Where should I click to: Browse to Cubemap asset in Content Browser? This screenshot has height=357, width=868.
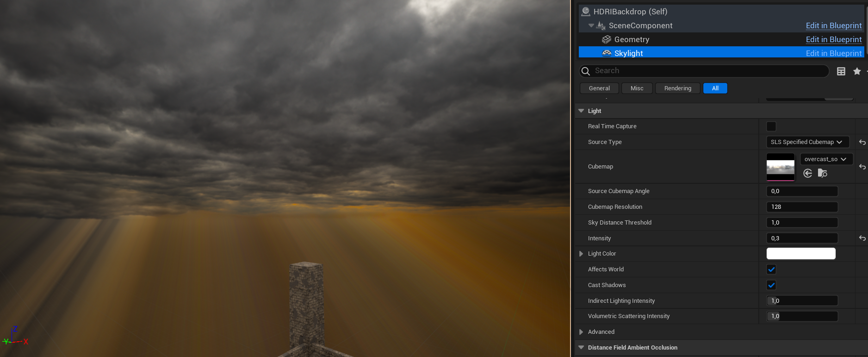823,173
